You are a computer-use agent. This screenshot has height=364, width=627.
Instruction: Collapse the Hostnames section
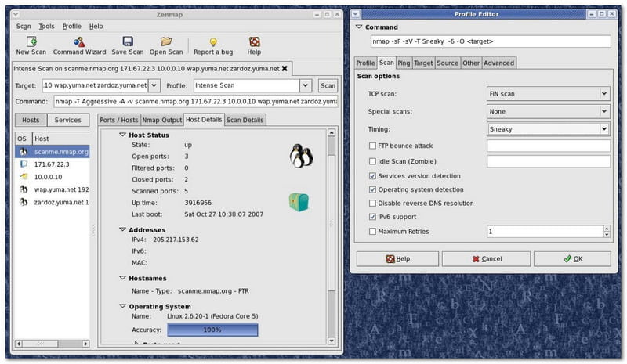point(122,278)
